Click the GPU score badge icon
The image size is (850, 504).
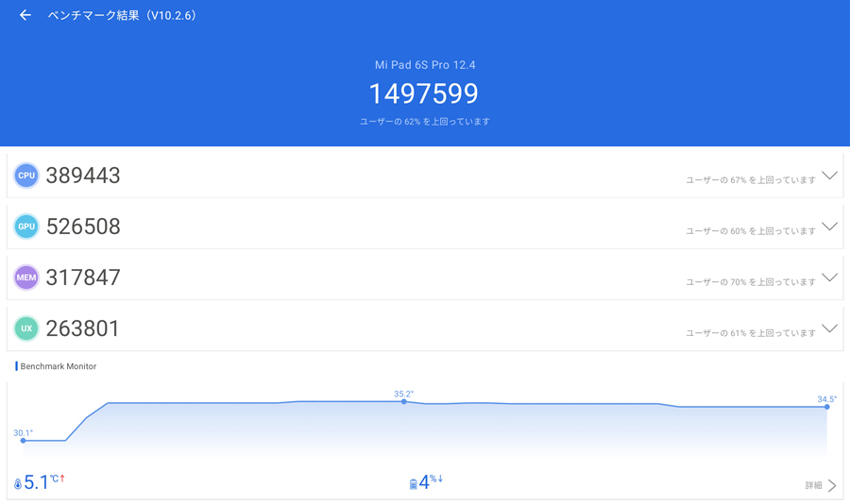click(26, 227)
